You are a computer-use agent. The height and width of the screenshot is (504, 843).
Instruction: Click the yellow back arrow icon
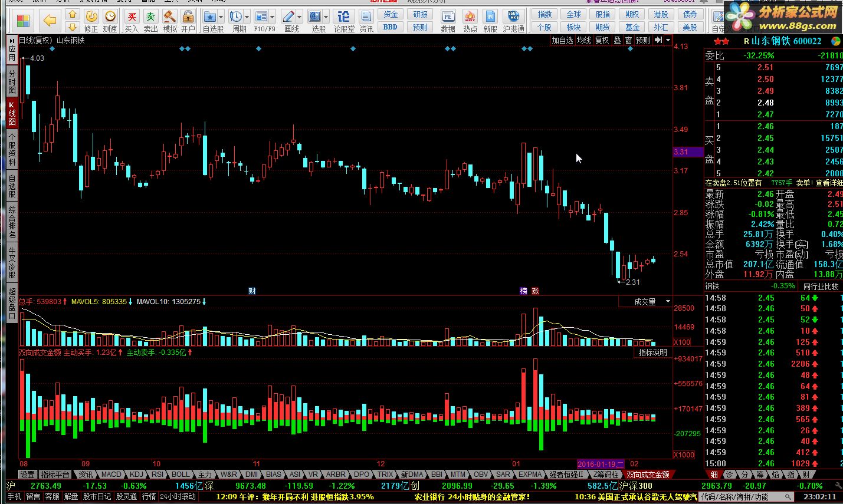coord(50,21)
